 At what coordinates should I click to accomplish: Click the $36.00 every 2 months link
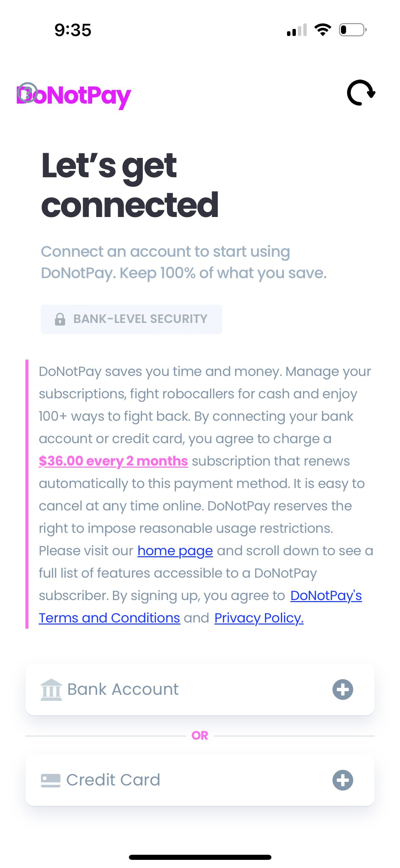coord(113,461)
